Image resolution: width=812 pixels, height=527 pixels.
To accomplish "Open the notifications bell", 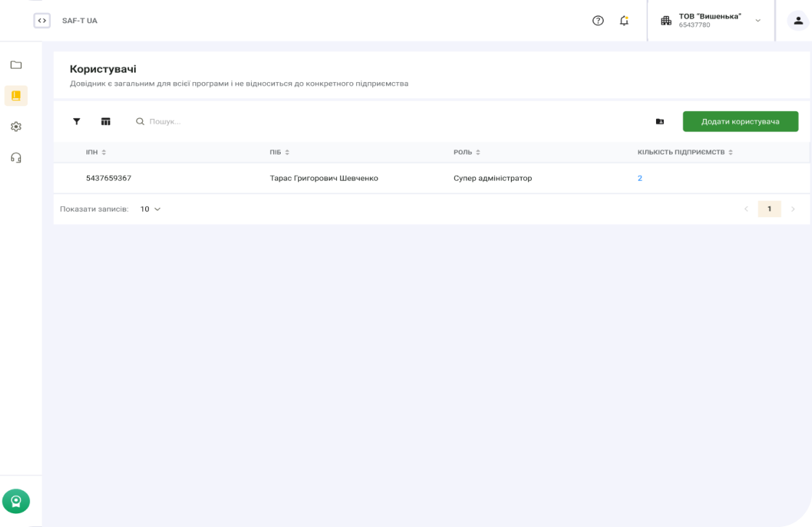I will click(624, 20).
